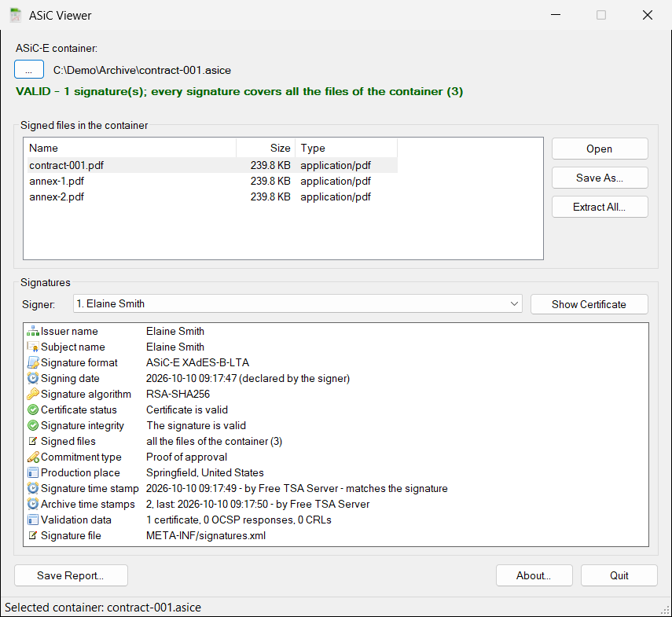This screenshot has height=617, width=672.
Task: Click the Production place icon
Action: pyautogui.click(x=32, y=472)
